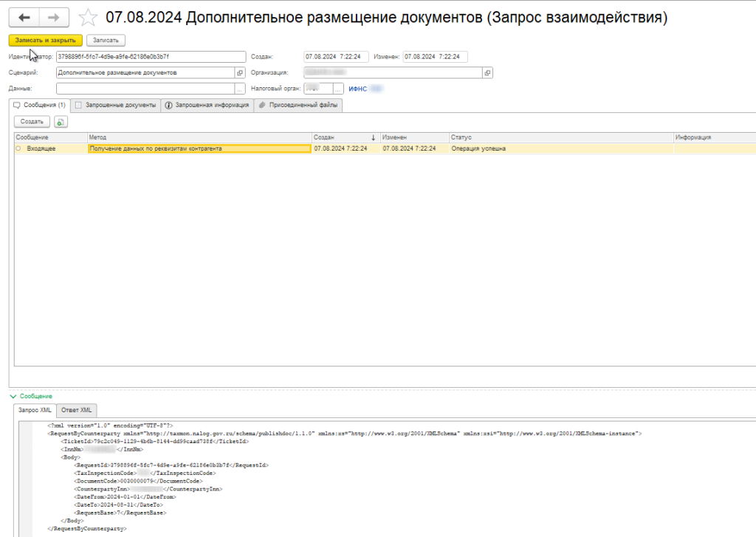
Task: Click the TicketId line in the XML
Action: (x=155, y=442)
